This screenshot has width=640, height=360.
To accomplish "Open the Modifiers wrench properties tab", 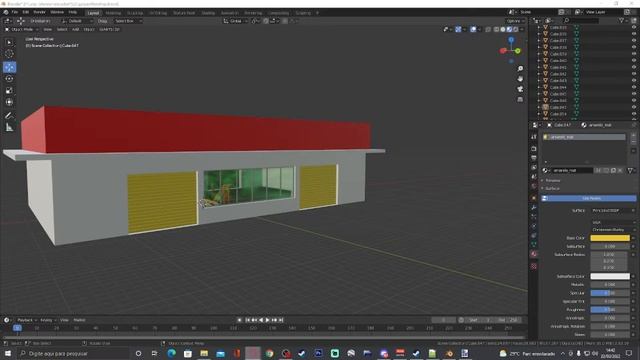I will click(x=534, y=207).
